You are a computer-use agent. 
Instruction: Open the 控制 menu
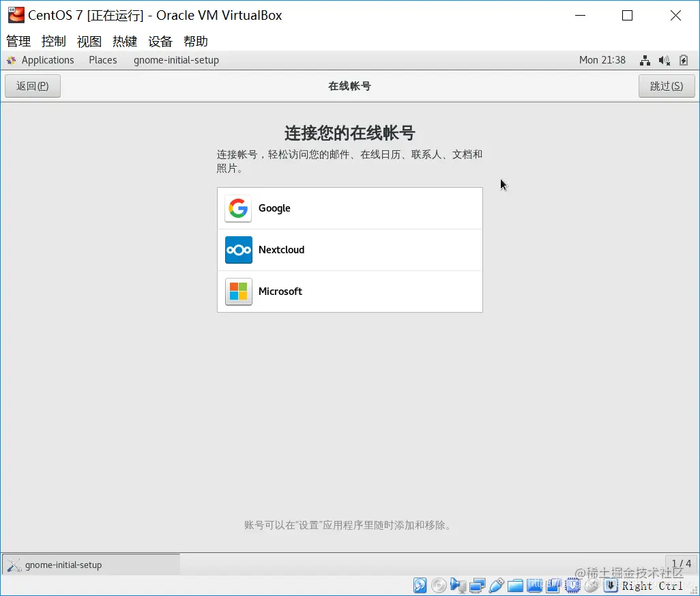click(x=54, y=42)
